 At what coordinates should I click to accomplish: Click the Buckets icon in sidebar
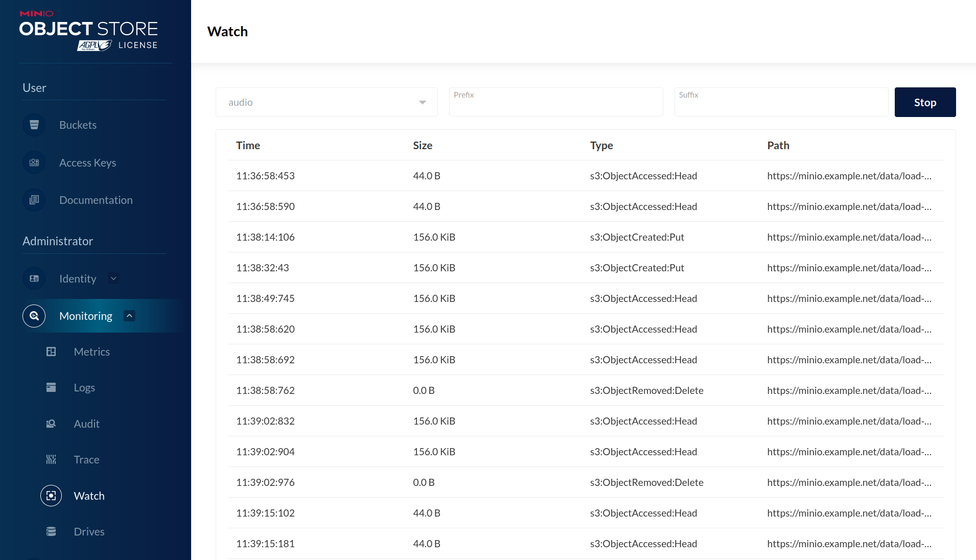coord(34,125)
